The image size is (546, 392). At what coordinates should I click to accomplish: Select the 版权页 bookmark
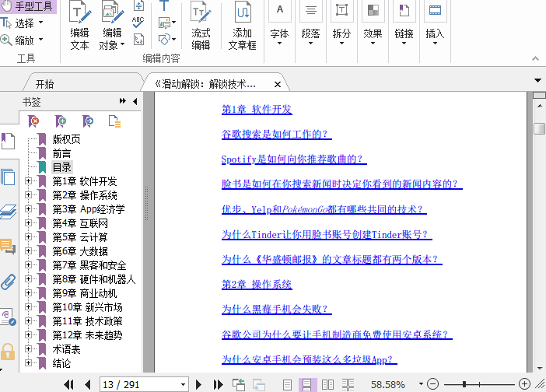66,139
